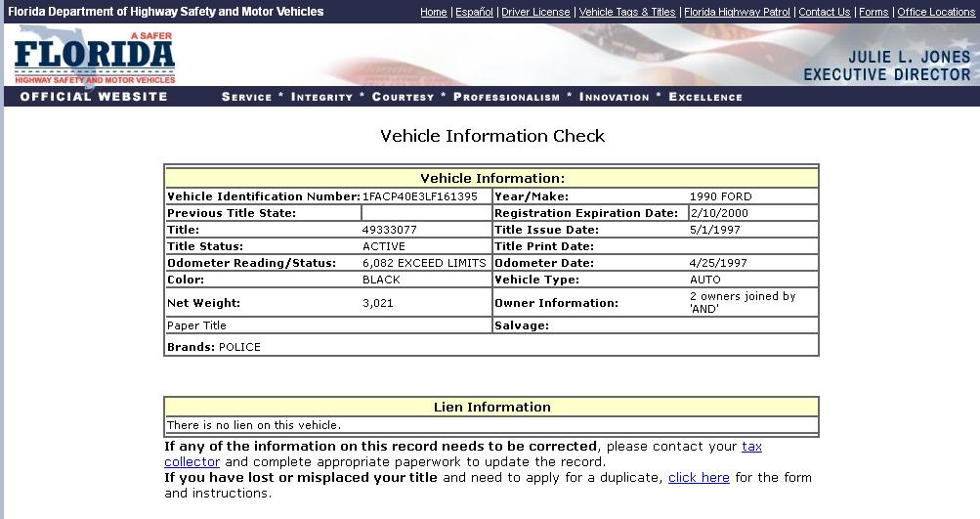Click the Julie L. Jones Executive Director banner
Viewport: 980px width, 519px height.
tap(886, 65)
